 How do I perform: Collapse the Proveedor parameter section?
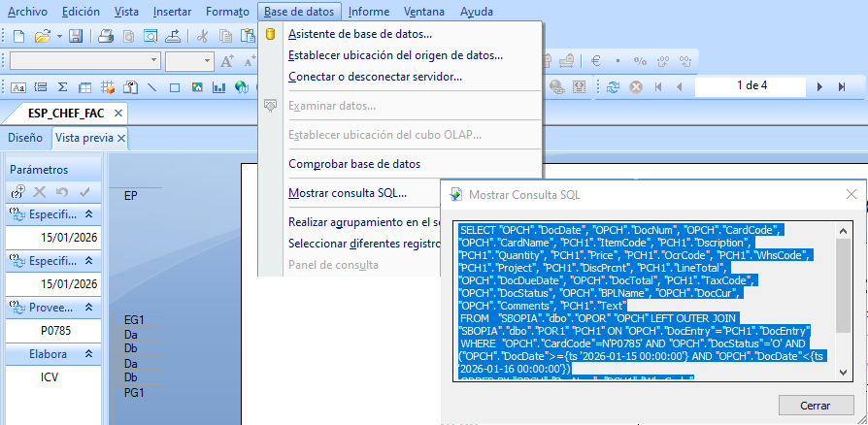pyautogui.click(x=88, y=307)
